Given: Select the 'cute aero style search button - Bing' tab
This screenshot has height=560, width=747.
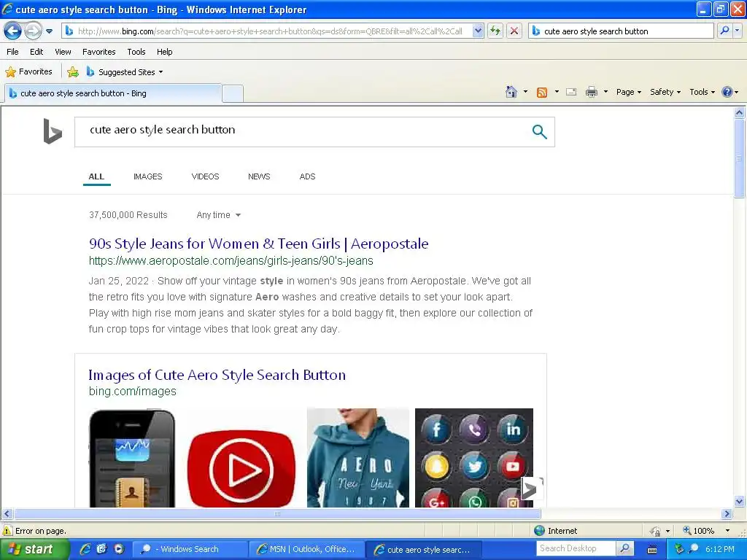Looking at the screenshot, I should 113,93.
